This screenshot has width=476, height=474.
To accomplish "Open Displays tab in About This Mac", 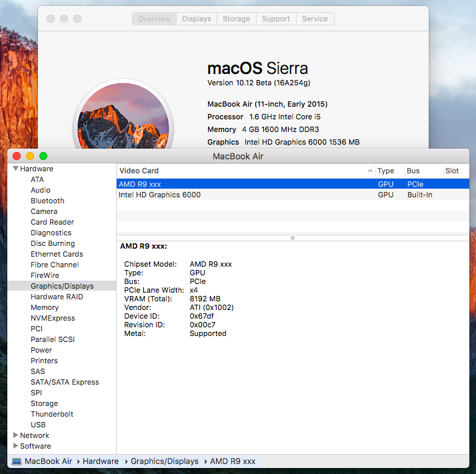I will (x=197, y=19).
